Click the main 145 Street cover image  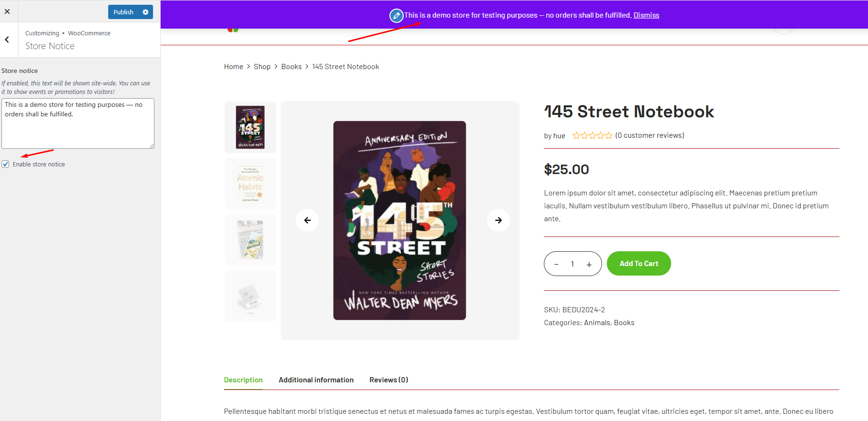click(x=399, y=220)
